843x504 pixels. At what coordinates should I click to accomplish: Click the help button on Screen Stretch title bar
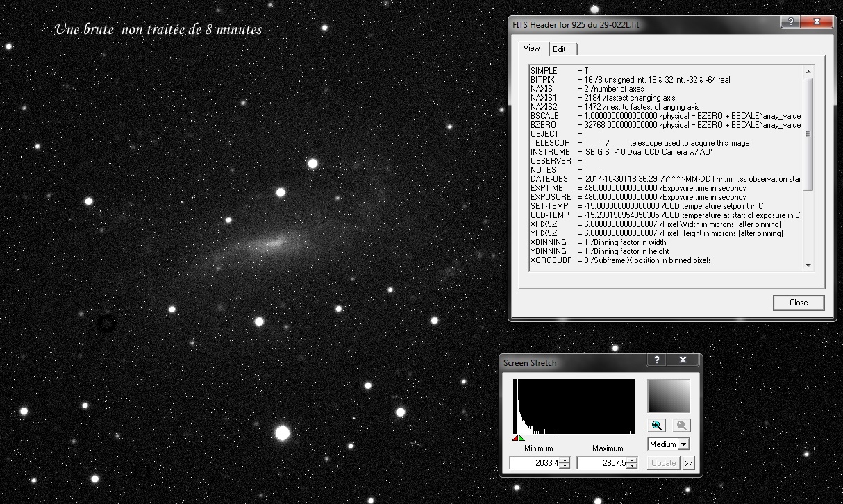tap(656, 360)
